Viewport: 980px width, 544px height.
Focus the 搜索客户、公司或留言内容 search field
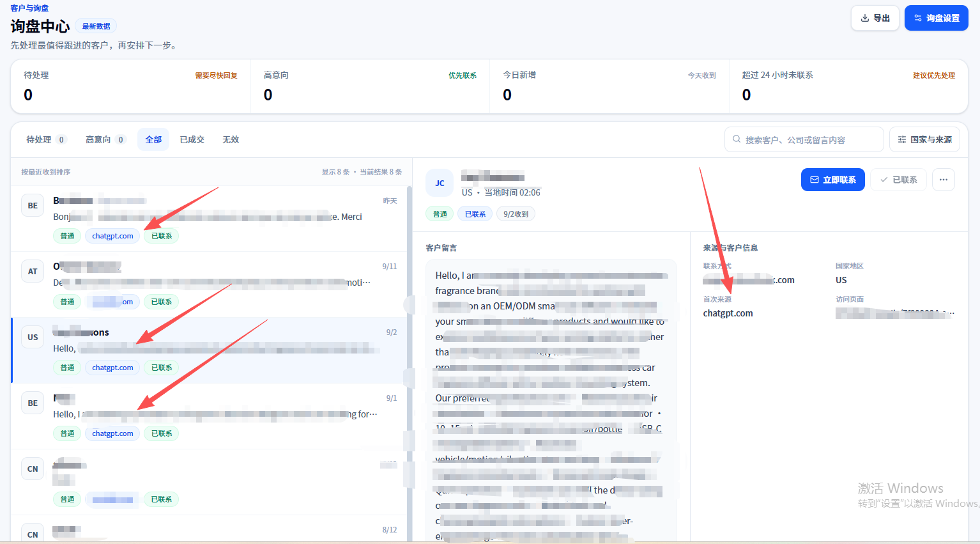(x=804, y=139)
